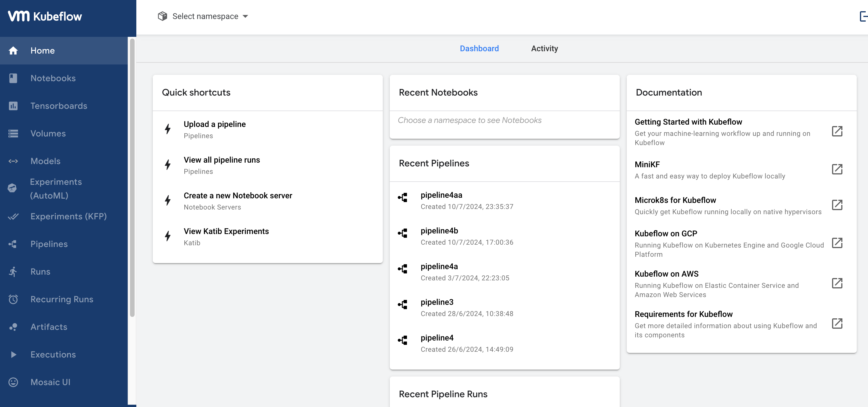Open the pipeline3 recent pipeline
The height and width of the screenshot is (407, 868).
click(504, 308)
